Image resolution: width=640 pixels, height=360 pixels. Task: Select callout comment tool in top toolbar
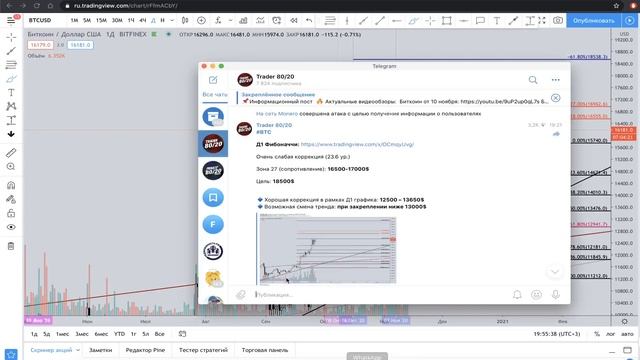coord(480,20)
